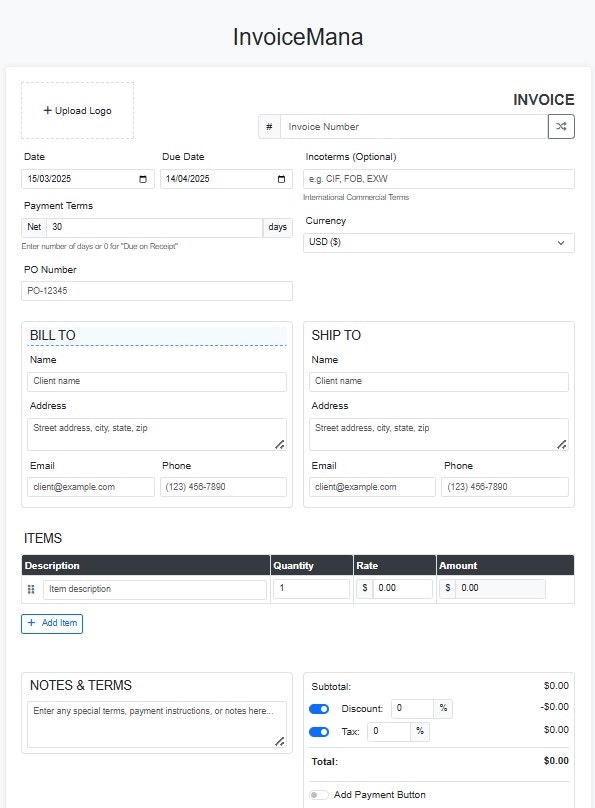Image resolution: width=595 pixels, height=808 pixels.
Task: Click the Notes textarea resize grip
Action: point(280,742)
